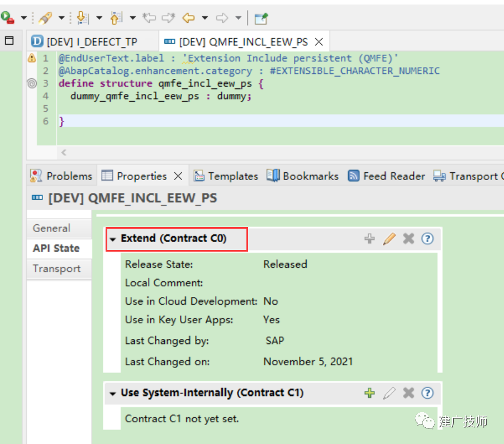
Task: Click the add icon for Contract C0
Action: (x=369, y=239)
